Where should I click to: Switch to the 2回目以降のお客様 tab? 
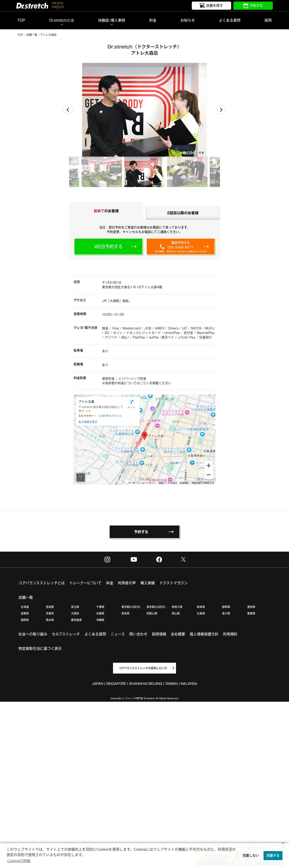pos(183,213)
